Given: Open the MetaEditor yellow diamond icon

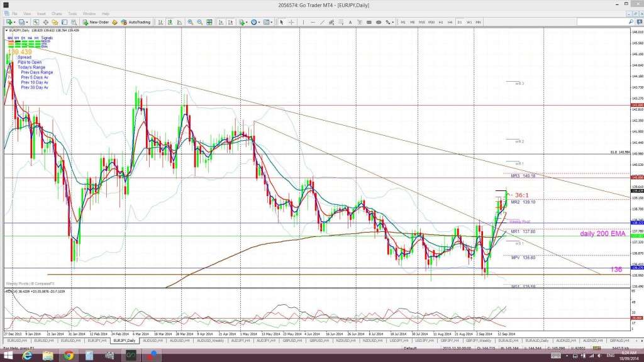Looking at the screenshot, I should point(114,22).
